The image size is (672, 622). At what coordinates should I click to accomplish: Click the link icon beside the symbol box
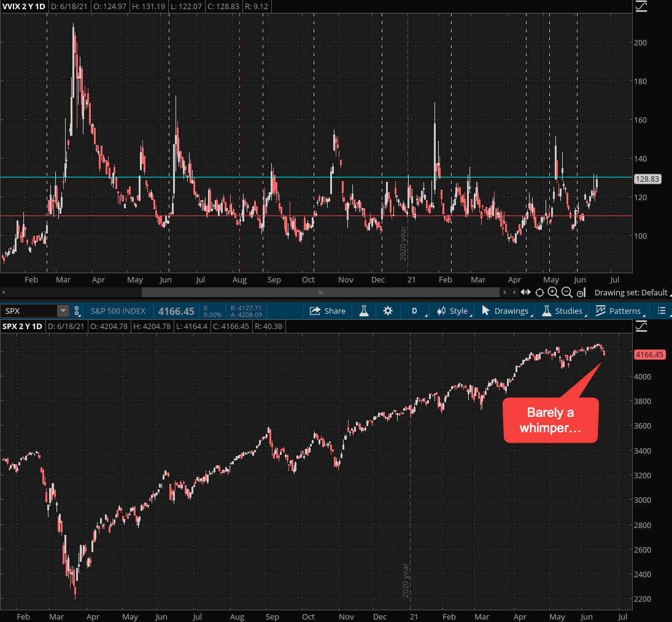pos(77,311)
